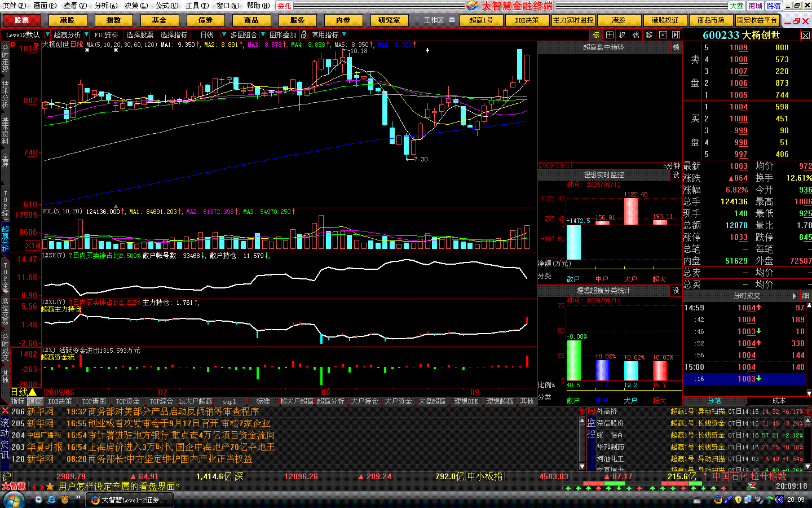Viewport: 812px width, 508px height.
Task: Open dropdown next to 超赢分析
Action: (x=86, y=35)
